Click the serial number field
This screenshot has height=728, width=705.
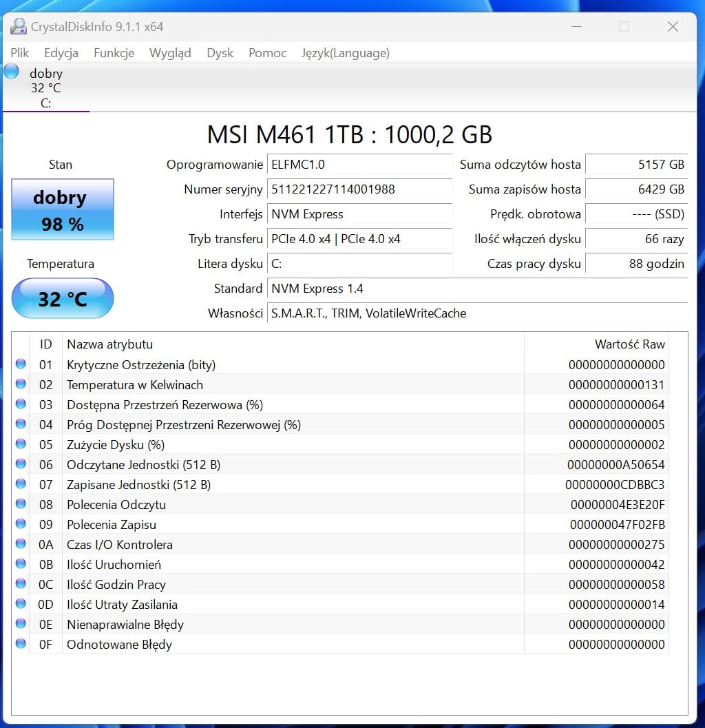click(359, 189)
